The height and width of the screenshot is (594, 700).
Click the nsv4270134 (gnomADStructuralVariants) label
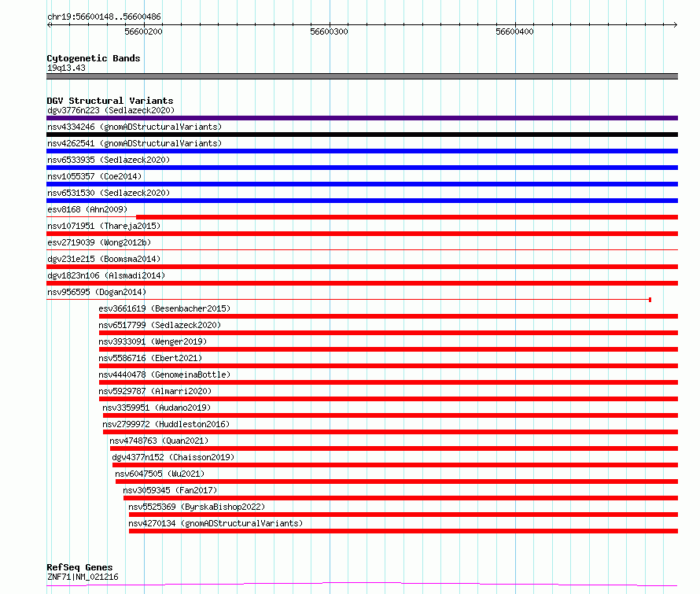tap(216, 523)
